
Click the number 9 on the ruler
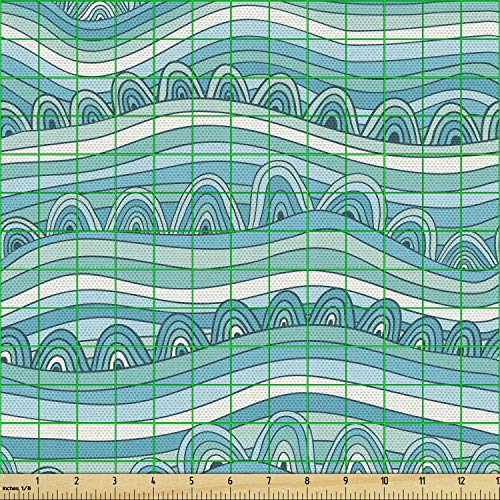pyautogui.click(x=346, y=481)
